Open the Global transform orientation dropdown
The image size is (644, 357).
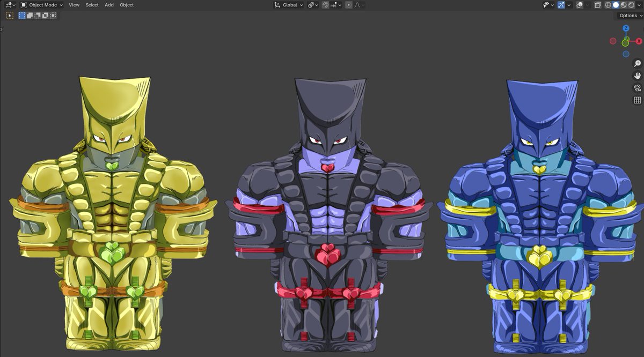click(289, 5)
